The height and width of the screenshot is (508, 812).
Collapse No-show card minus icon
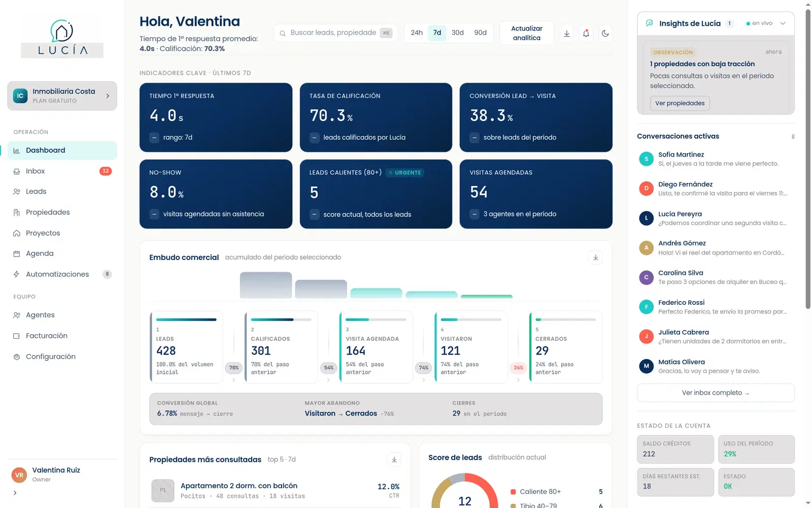[x=154, y=214]
